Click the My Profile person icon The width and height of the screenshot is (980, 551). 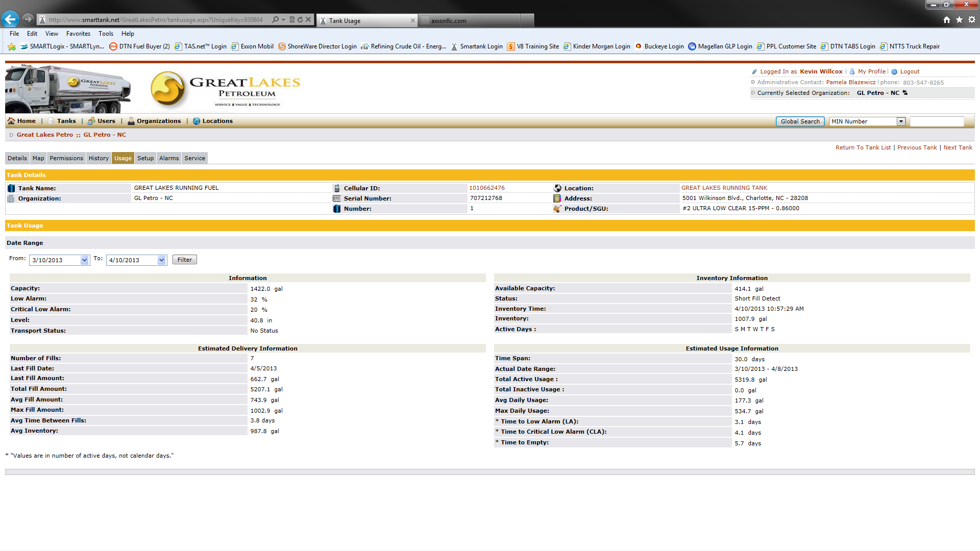[x=852, y=72]
